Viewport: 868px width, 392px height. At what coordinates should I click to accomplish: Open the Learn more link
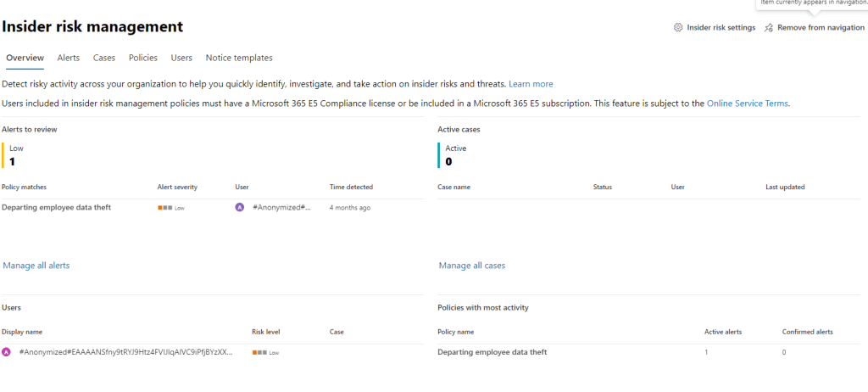[x=531, y=84]
